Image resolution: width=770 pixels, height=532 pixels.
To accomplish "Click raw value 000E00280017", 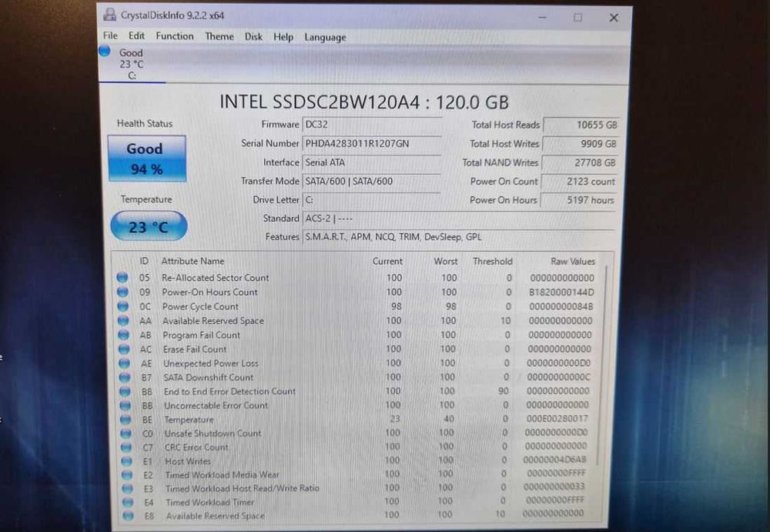I will click(557, 419).
